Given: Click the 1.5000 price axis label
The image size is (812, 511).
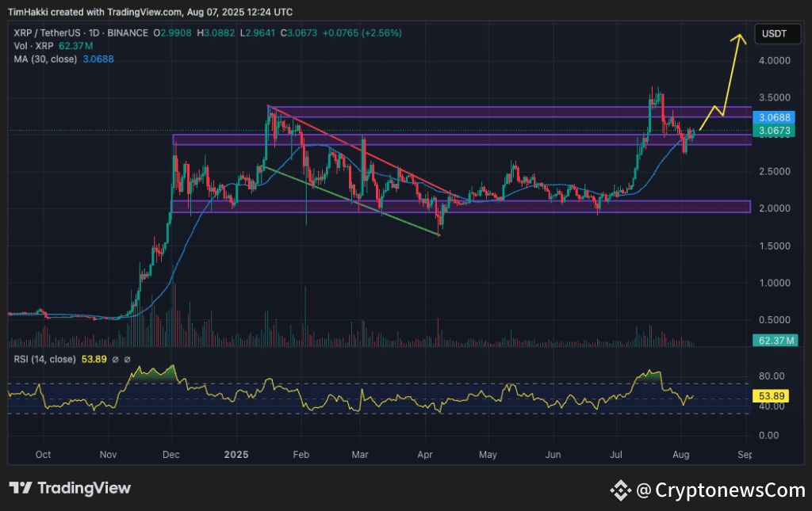Looking at the screenshot, I should [x=774, y=246].
